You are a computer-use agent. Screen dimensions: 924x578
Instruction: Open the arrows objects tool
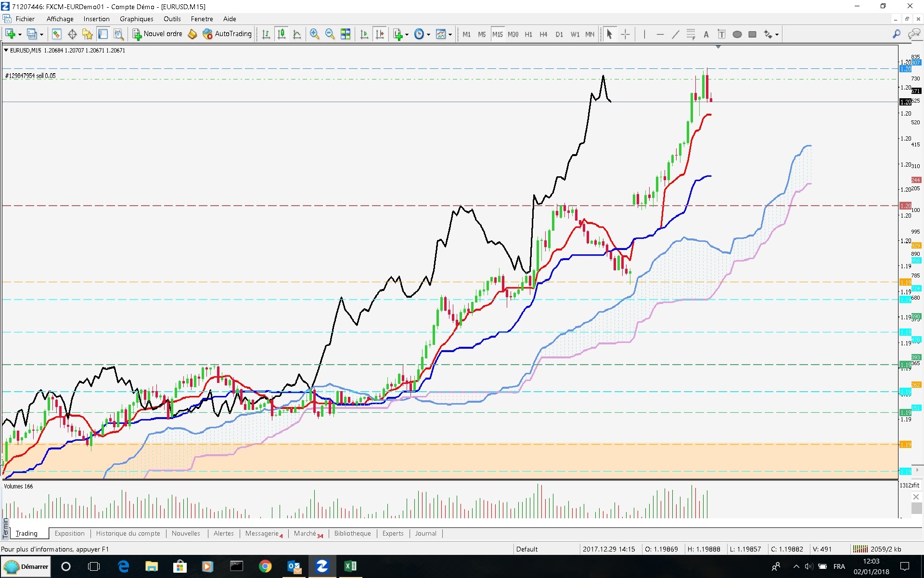[768, 34]
